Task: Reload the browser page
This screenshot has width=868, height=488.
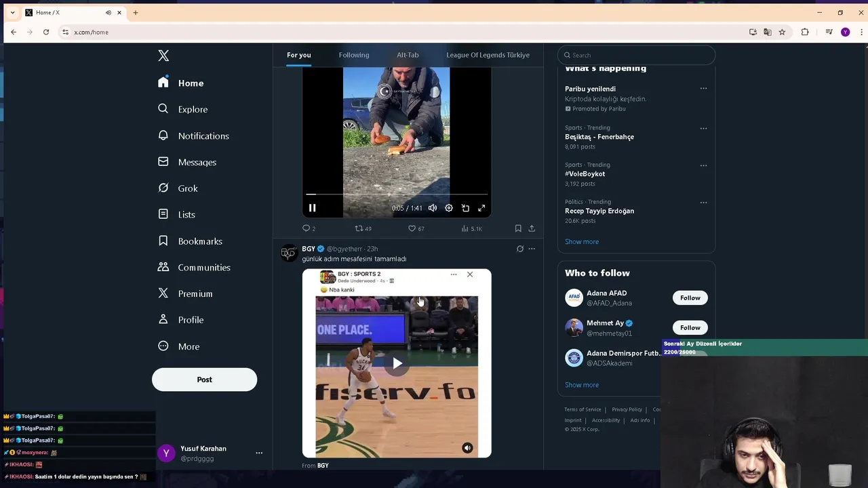Action: pyautogui.click(x=46, y=32)
